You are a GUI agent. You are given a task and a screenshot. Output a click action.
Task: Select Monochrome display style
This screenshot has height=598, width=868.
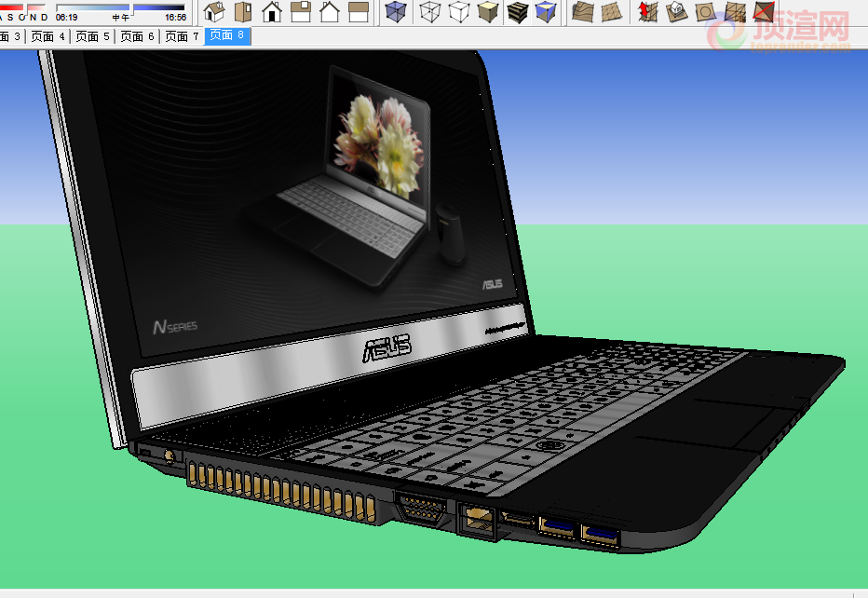546,11
